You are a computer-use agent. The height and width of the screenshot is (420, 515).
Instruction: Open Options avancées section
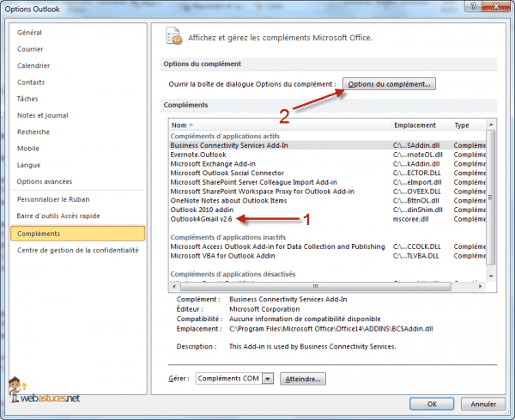point(45,181)
